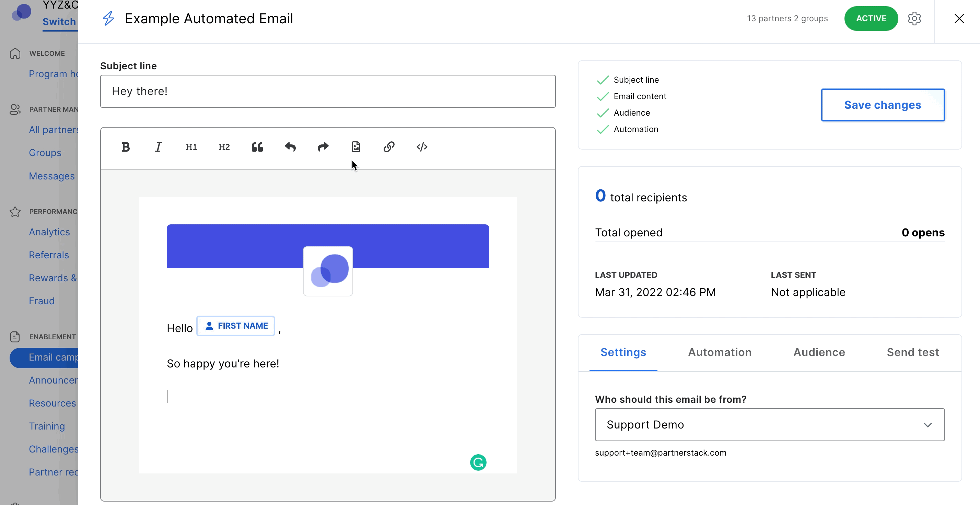Click the Partner Management people icon

click(15, 109)
